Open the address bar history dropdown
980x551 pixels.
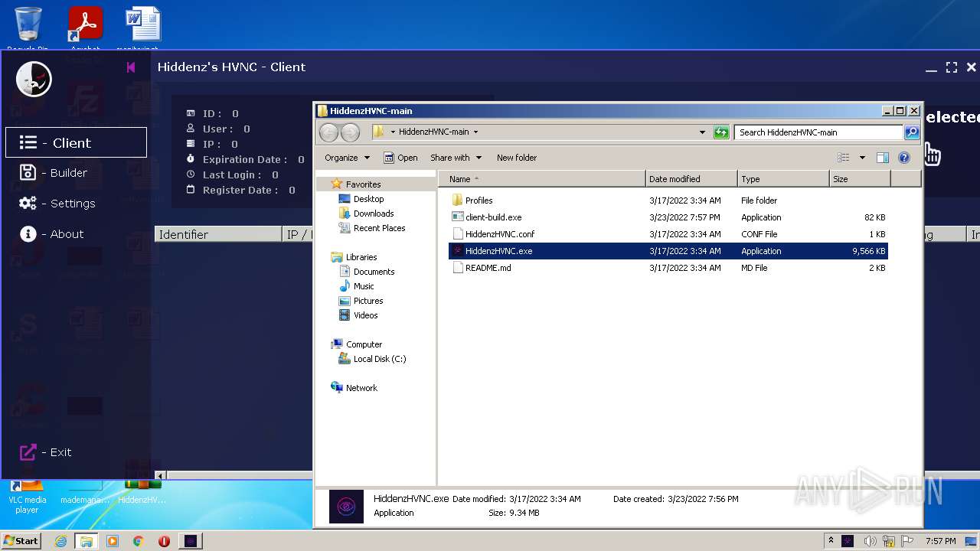702,132
